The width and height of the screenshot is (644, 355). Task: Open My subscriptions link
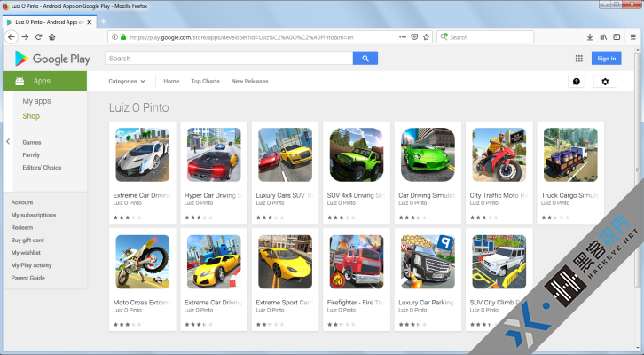tap(34, 215)
